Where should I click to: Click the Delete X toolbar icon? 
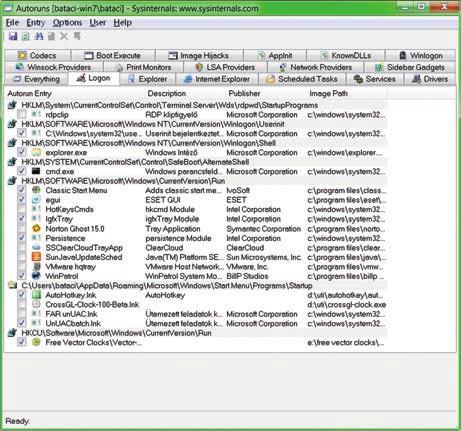click(x=64, y=36)
